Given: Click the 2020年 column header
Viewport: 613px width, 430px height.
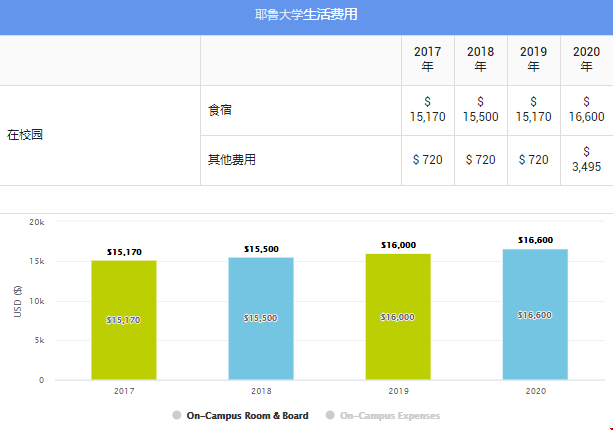Looking at the screenshot, I should click(x=586, y=59).
